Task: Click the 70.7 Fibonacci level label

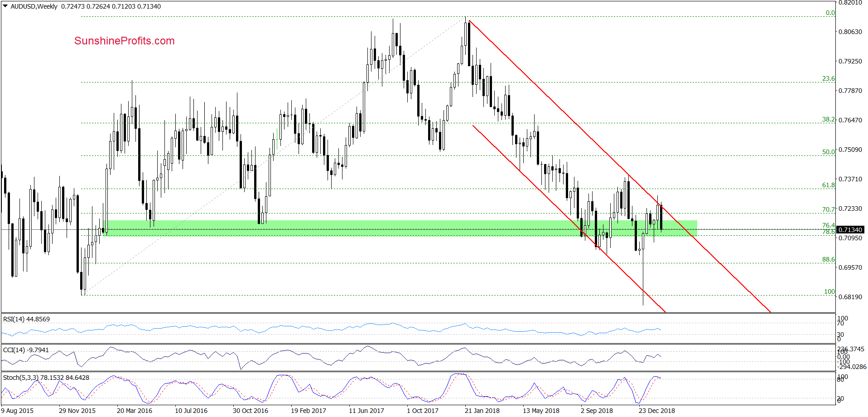Action: point(829,209)
